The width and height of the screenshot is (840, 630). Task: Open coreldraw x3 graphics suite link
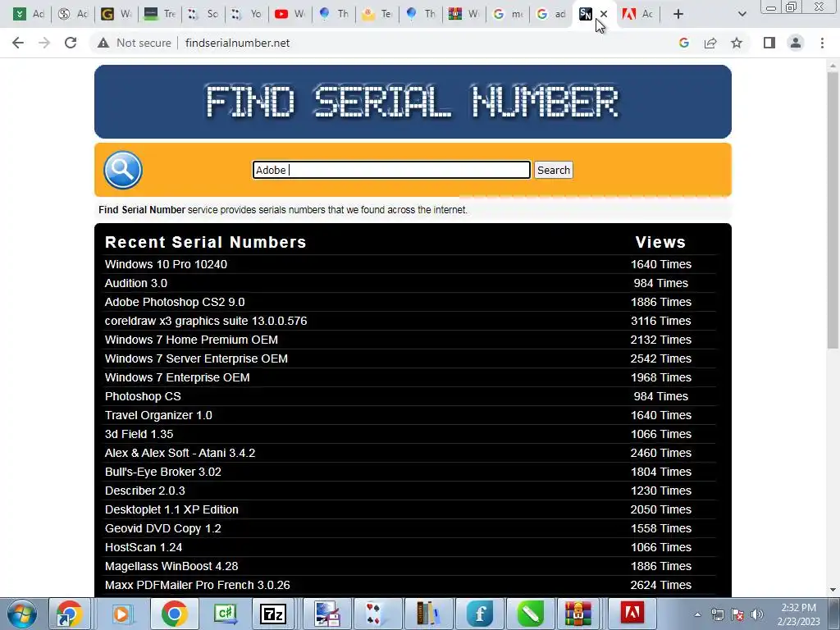(206, 321)
